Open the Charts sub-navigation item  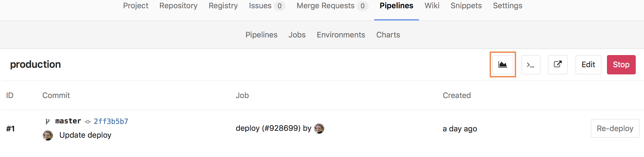coord(388,35)
